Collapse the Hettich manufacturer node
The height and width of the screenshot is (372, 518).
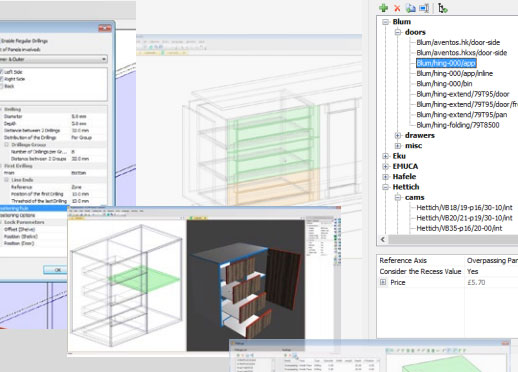pos(386,187)
